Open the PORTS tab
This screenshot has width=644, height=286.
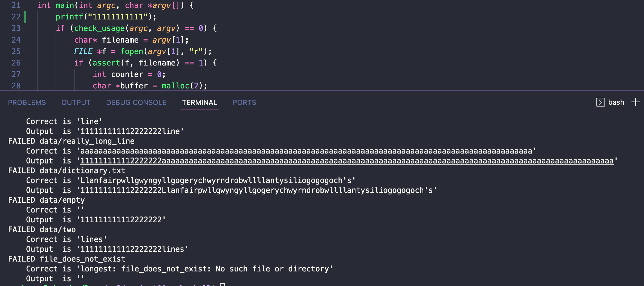(244, 103)
